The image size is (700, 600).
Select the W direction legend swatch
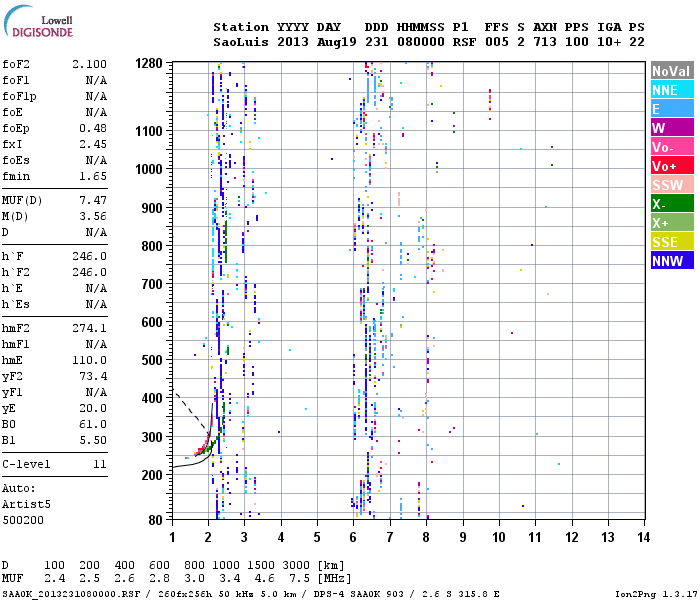[x=672, y=128]
